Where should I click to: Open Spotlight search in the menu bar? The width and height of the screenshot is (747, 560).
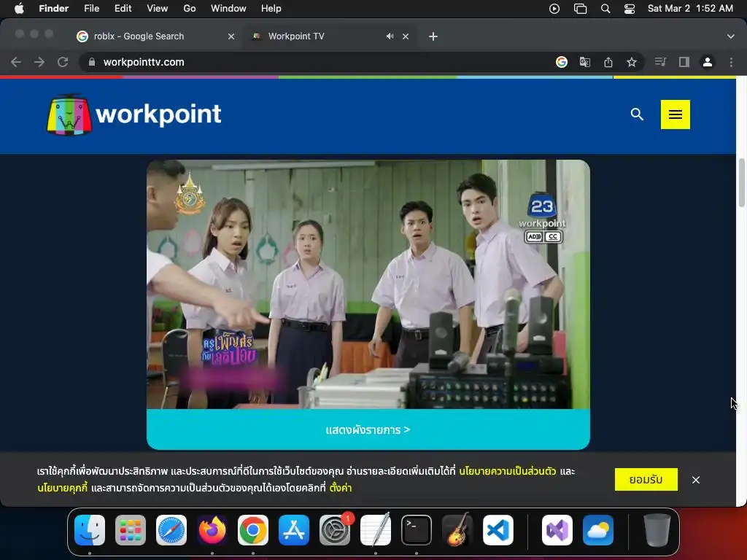pos(605,9)
